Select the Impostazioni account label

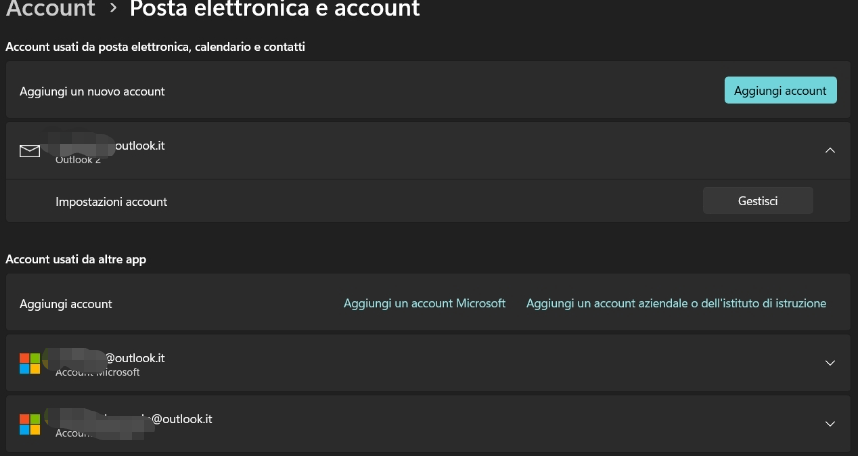click(111, 201)
